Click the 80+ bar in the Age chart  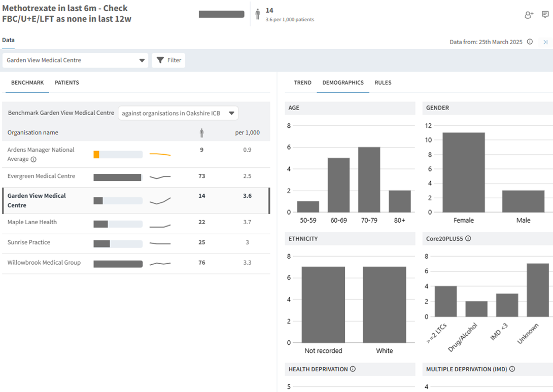coord(400,201)
